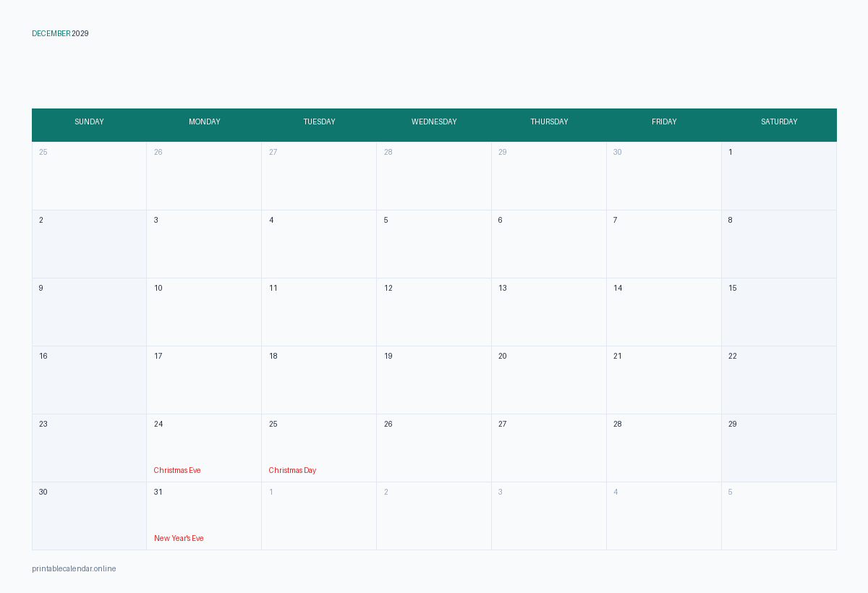Viewport: 868px width, 593px height.
Task: Select Wednesday December 26 date number
Action: coord(388,424)
